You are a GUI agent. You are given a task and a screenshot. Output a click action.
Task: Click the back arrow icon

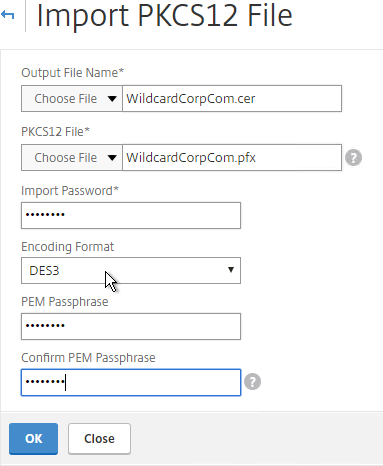point(7,15)
